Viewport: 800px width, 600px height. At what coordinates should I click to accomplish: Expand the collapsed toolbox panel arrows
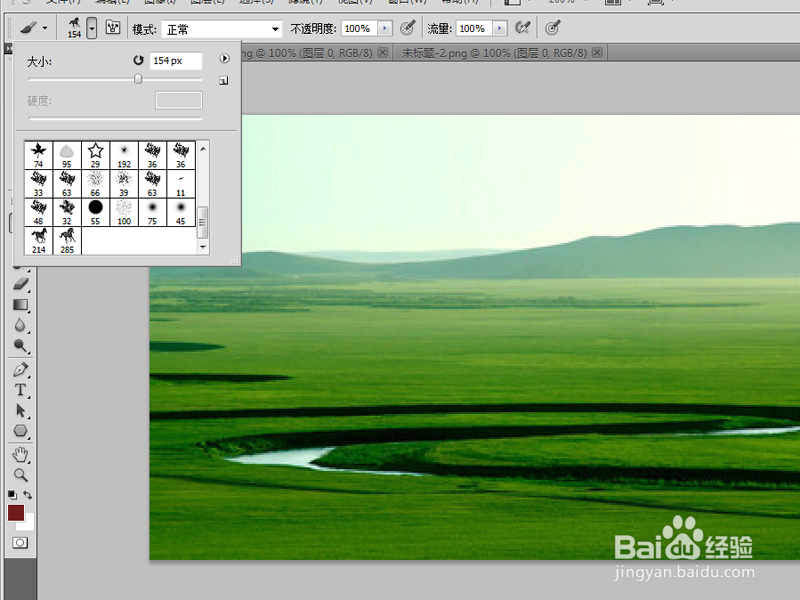[8, 49]
